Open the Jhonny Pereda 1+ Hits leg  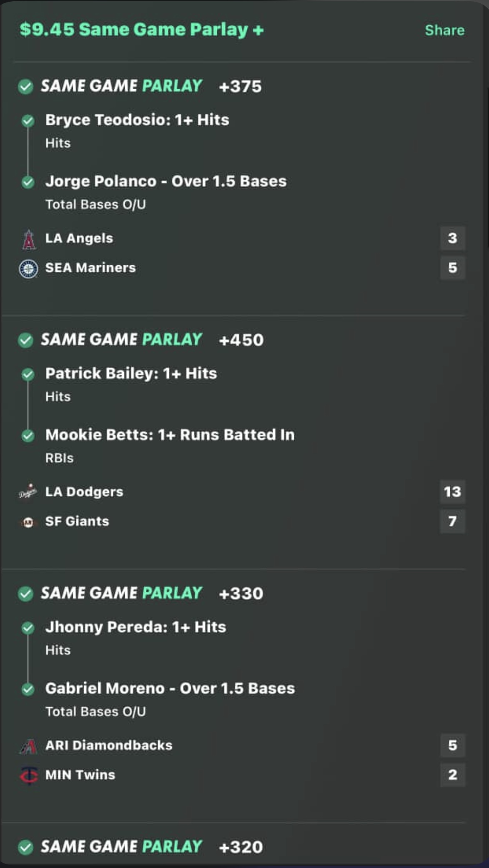click(135, 627)
